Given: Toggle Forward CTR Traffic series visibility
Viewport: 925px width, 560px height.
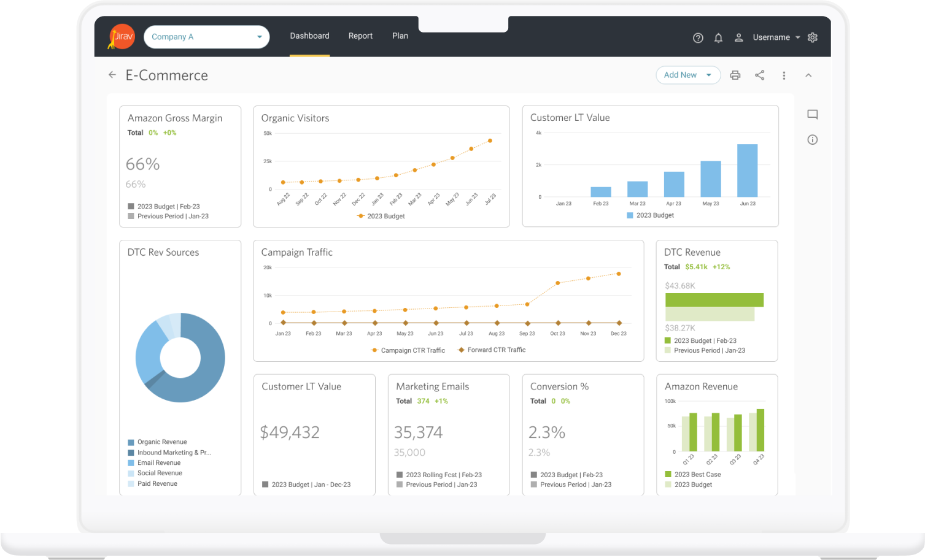Looking at the screenshot, I should tap(491, 350).
